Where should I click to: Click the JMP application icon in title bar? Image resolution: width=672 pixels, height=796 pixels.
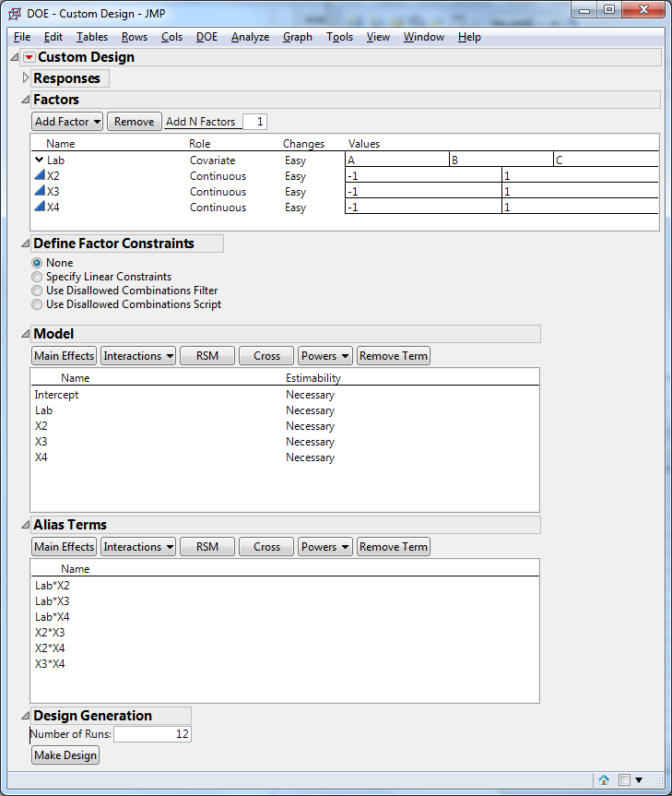pos(15,14)
